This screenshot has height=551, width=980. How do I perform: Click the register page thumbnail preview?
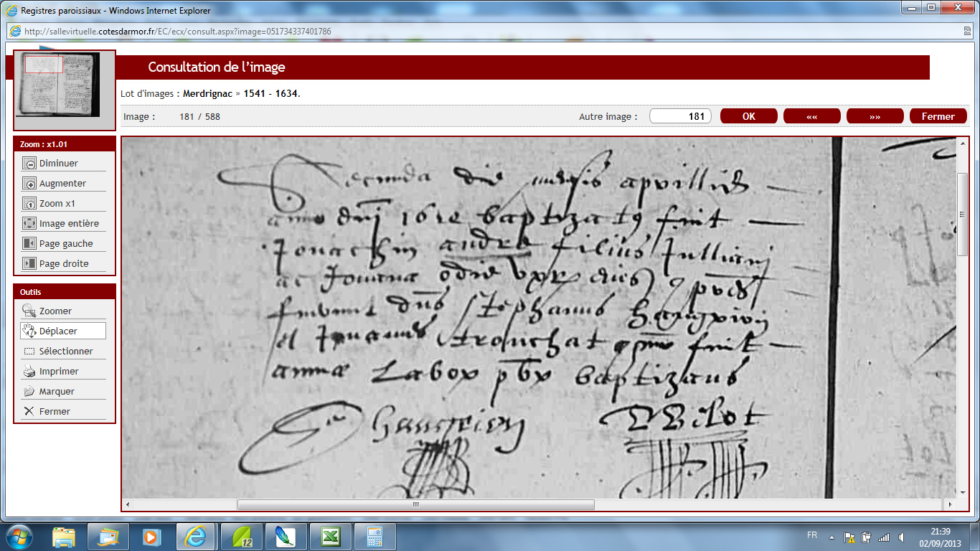(x=65, y=85)
